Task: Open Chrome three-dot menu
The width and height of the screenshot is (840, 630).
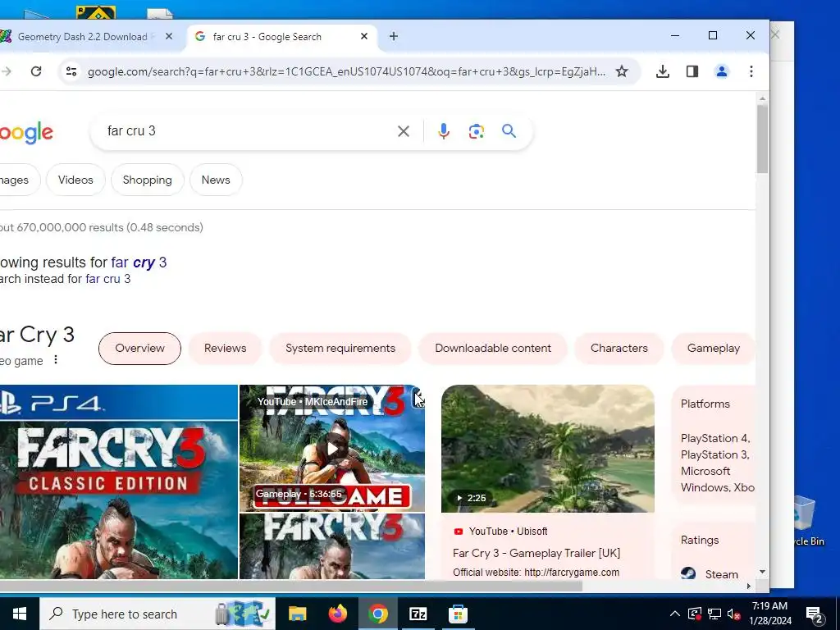Action: [x=751, y=71]
